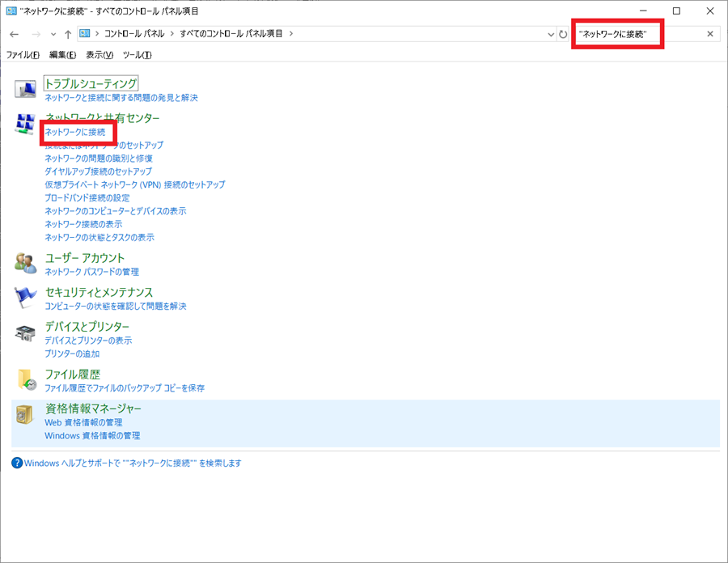Open ネットワーク接続の表示 link
Image resolution: width=728 pixels, height=563 pixels.
click(x=83, y=224)
